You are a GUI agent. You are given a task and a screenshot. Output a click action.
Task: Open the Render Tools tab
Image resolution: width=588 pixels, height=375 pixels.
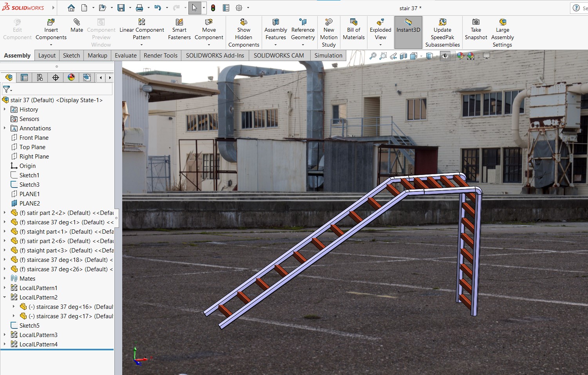click(160, 56)
